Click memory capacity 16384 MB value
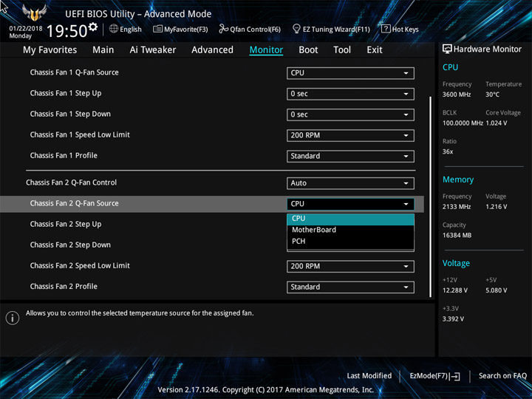 tap(457, 236)
